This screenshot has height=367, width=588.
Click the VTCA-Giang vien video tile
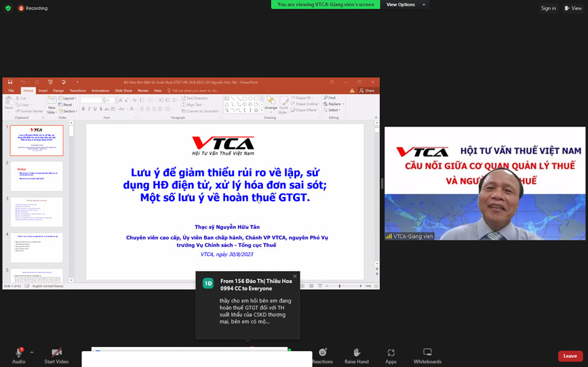pos(485,183)
